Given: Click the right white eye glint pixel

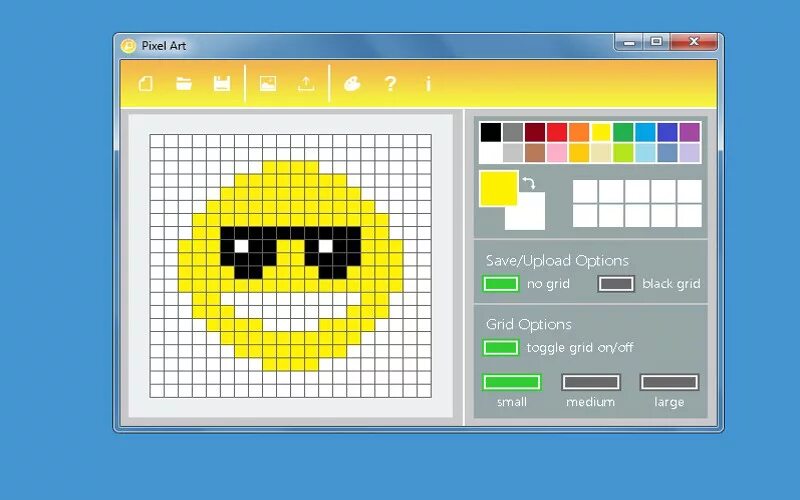Looking at the screenshot, I should pyautogui.click(x=326, y=246).
